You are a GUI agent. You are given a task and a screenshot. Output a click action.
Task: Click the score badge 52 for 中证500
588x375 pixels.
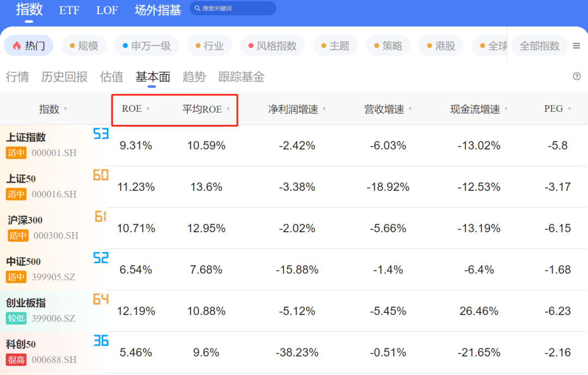pyautogui.click(x=101, y=258)
